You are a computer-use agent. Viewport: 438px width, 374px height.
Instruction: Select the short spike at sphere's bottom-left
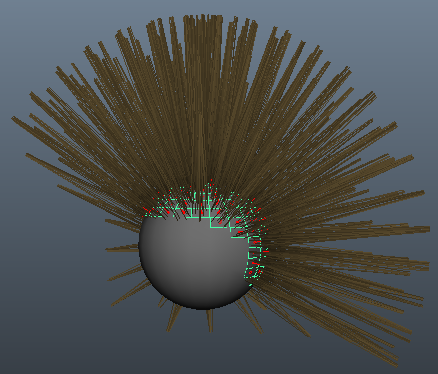(173, 317)
